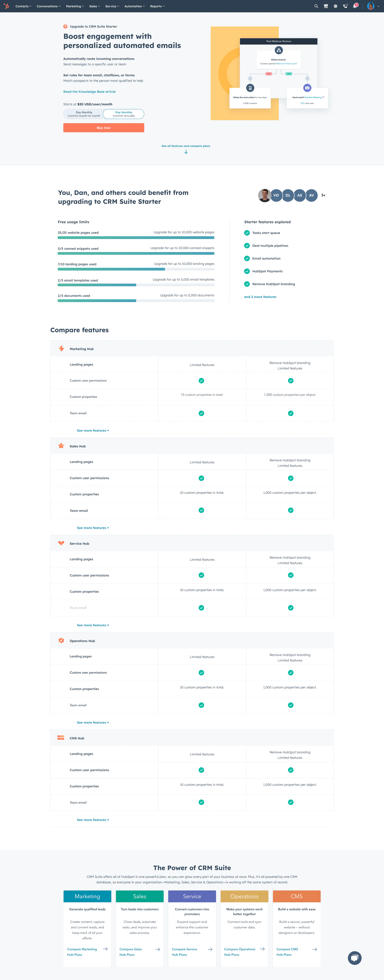Click the Remove HubSpot branding checkmark
Screen dimensions: 384x980
247,284
